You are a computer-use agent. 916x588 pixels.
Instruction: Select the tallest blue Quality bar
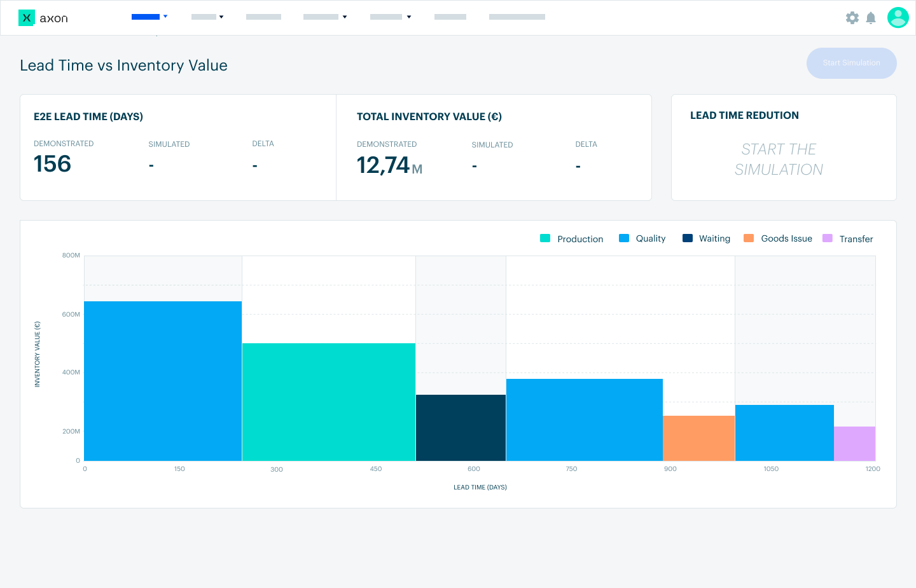click(x=163, y=381)
